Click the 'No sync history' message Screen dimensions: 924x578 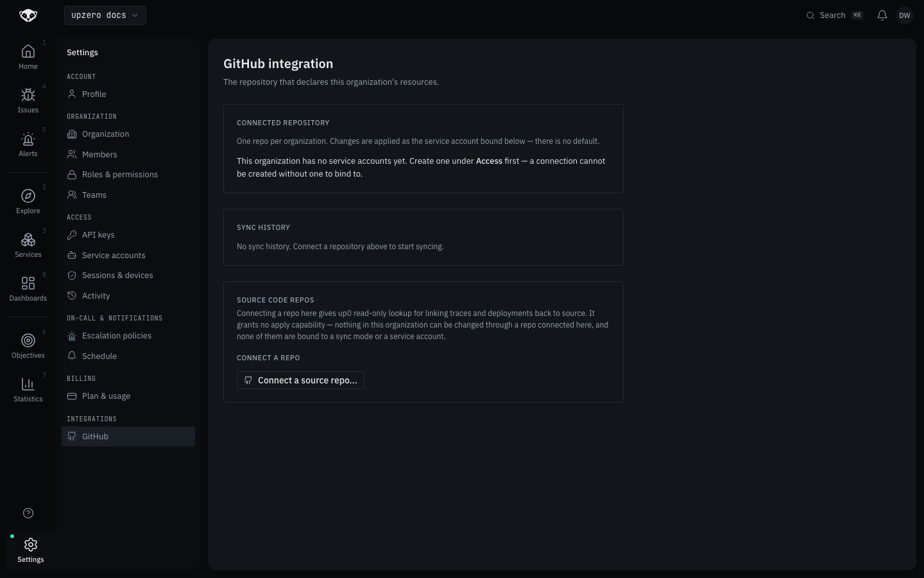tap(340, 247)
